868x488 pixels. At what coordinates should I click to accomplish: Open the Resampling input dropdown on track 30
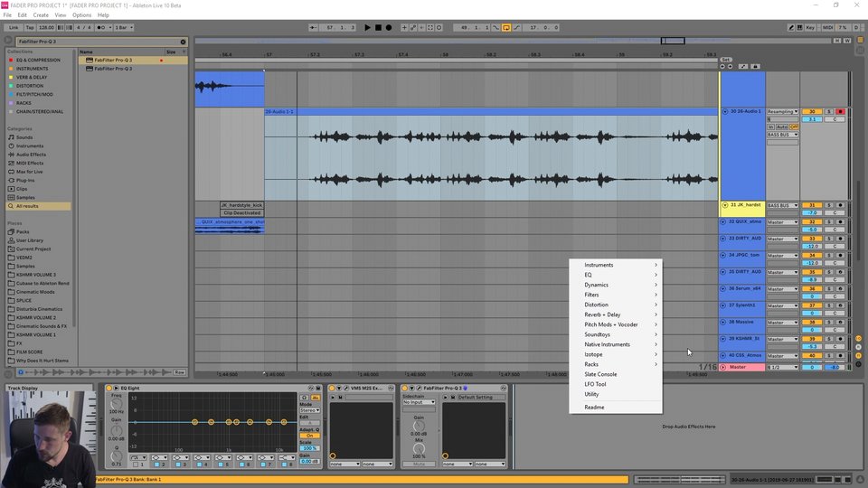pos(782,112)
